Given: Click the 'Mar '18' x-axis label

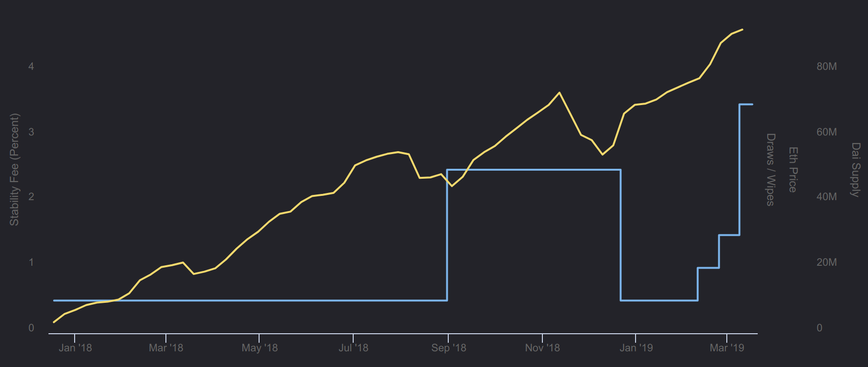Looking at the screenshot, I should [x=166, y=348].
